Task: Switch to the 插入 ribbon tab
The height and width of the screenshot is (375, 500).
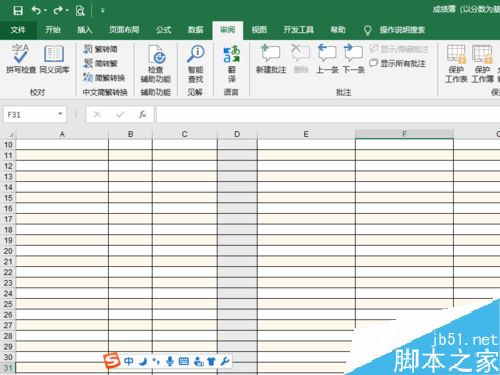Action: (85, 30)
